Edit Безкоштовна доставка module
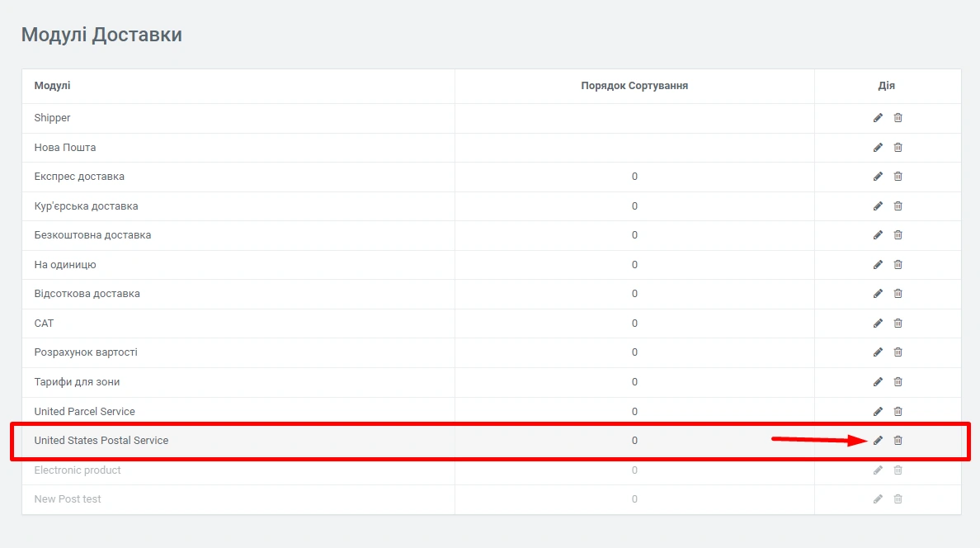Screen dimensions: 980x548 878,235
